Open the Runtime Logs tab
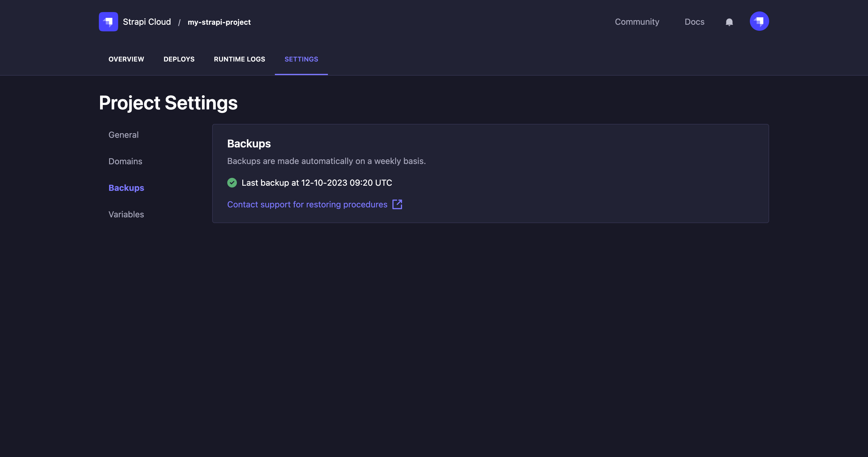The image size is (868, 457). click(x=239, y=59)
